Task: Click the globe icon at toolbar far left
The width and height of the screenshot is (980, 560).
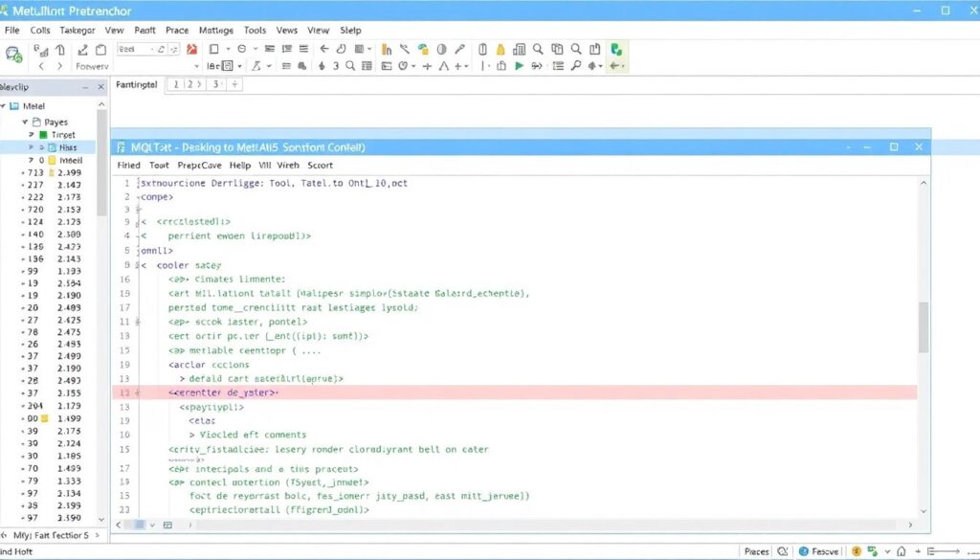Action: click(x=12, y=52)
